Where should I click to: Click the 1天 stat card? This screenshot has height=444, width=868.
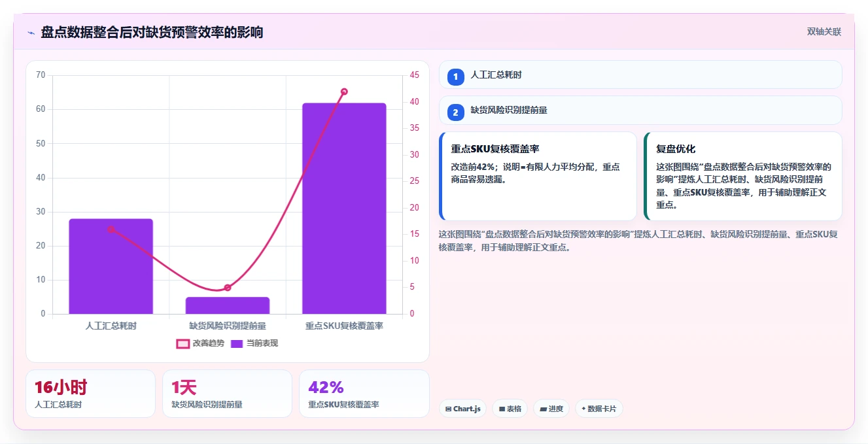[227, 393]
